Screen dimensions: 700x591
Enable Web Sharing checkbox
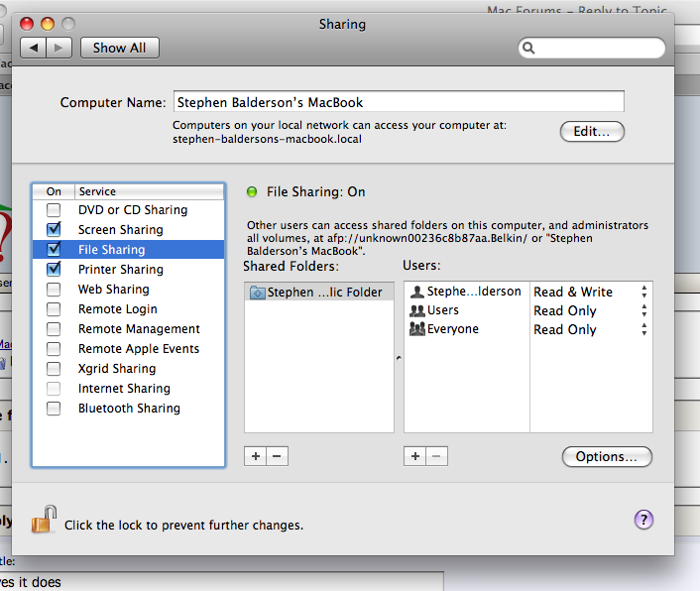pos(54,290)
